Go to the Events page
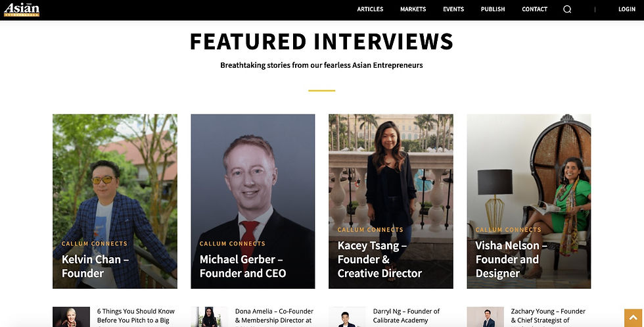The image size is (644, 327). click(x=453, y=9)
